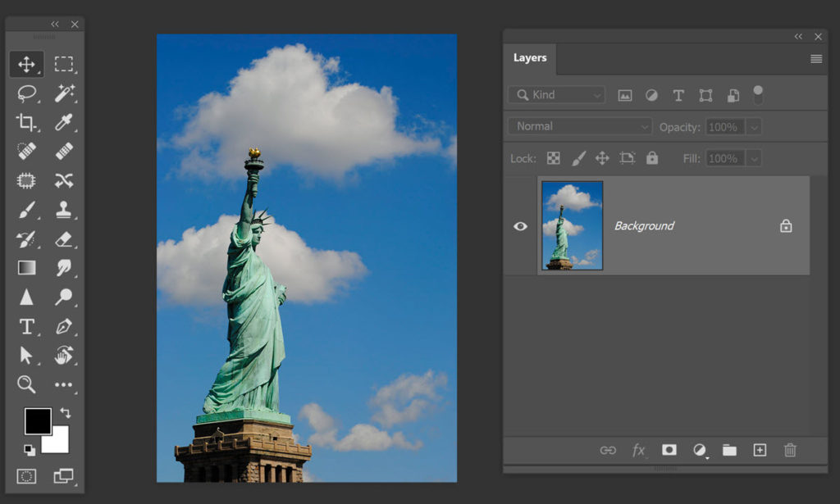Lock all layer attributes
This screenshot has height=504, width=840.
tap(651, 158)
